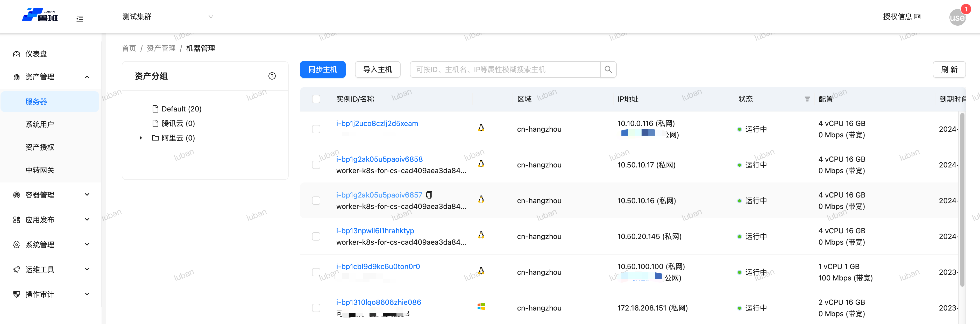This screenshot has height=324, width=980.
Task: Click the sidebar collapse menu icon
Action: [80, 18]
